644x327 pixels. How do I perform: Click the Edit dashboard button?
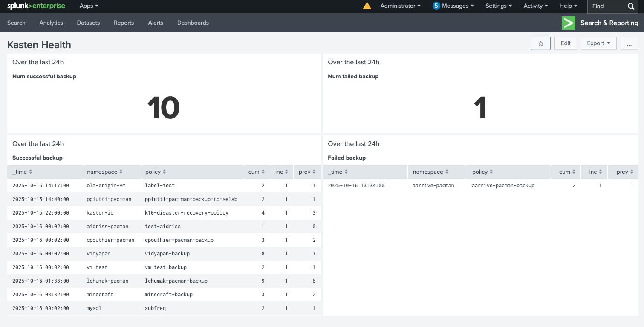566,43
